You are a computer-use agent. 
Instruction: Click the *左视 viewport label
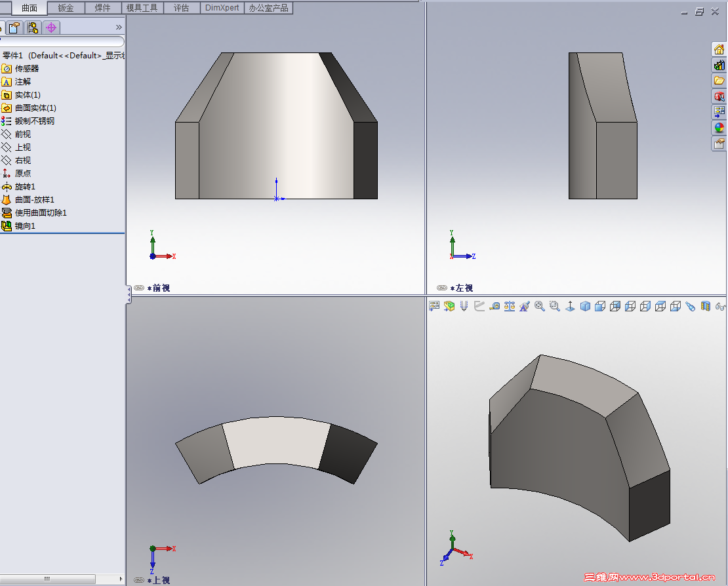pyautogui.click(x=462, y=288)
